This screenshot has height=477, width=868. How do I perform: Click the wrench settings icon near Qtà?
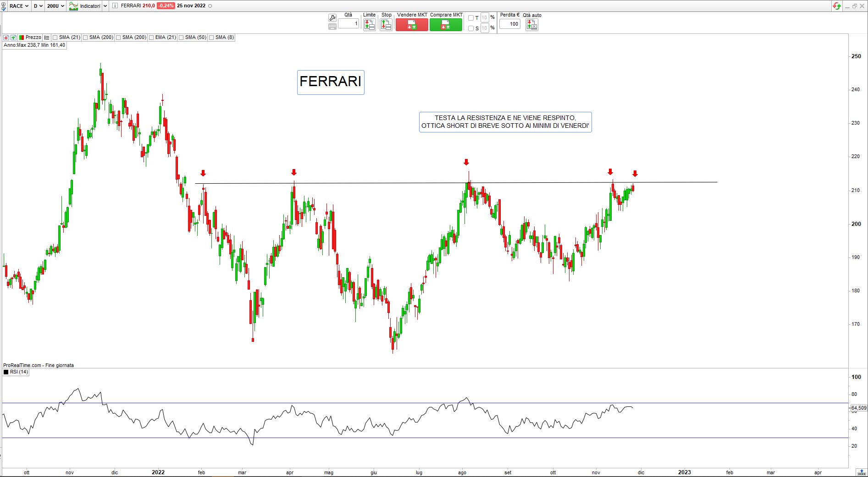(332, 17)
